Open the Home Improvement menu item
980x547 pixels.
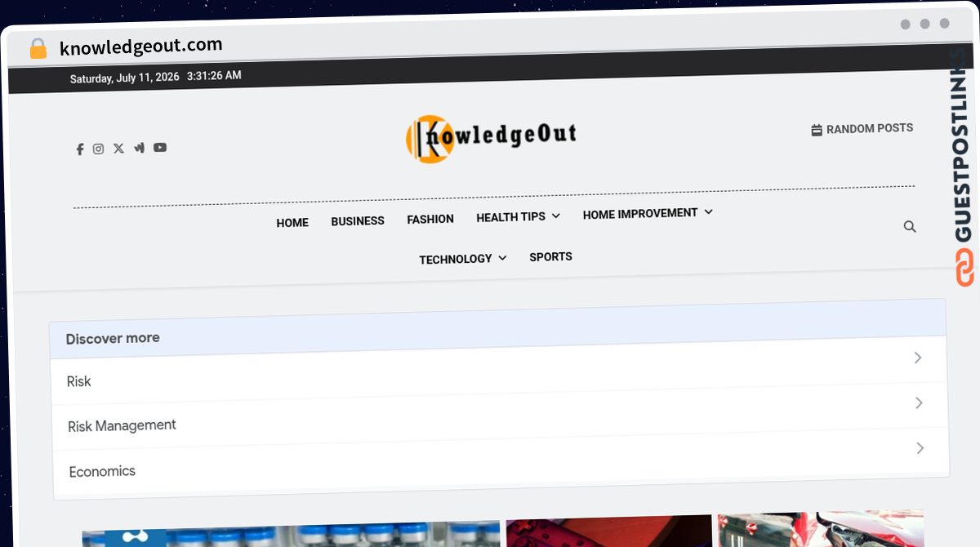(640, 213)
